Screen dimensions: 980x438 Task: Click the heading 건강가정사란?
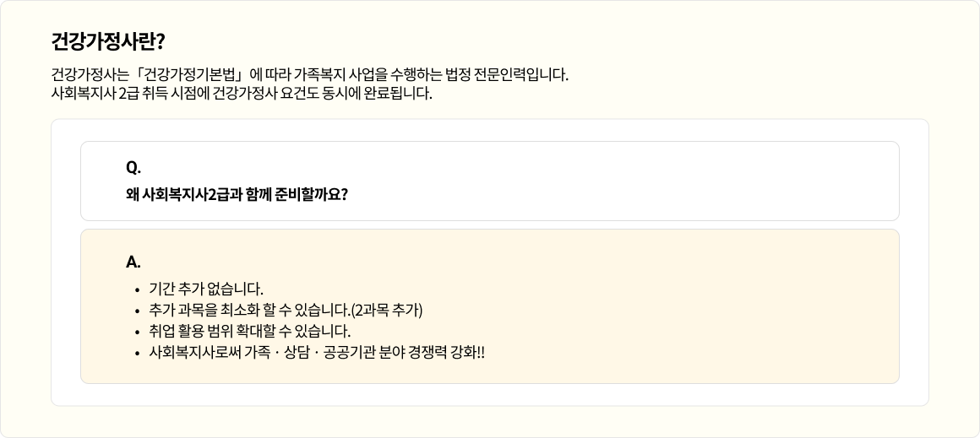(x=107, y=41)
